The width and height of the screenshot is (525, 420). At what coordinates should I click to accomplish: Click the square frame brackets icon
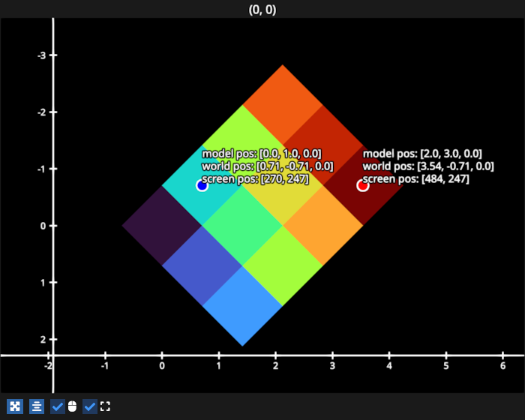click(105, 406)
